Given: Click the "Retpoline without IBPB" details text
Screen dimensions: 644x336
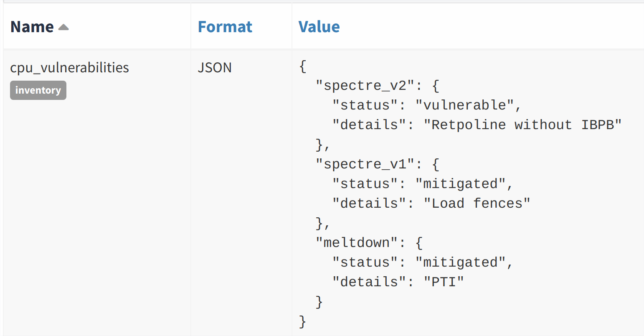Looking at the screenshot, I should coord(522,125).
